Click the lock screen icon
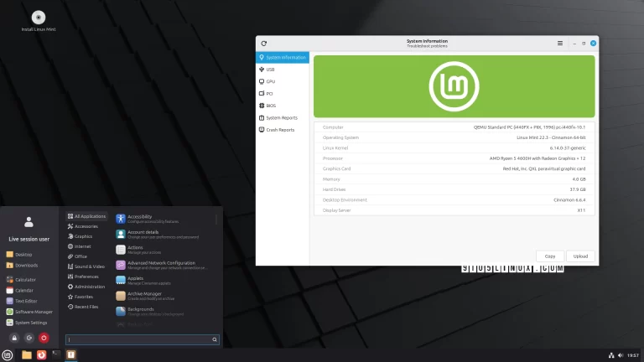Viewport: 644px width, 362px height. [13, 339]
